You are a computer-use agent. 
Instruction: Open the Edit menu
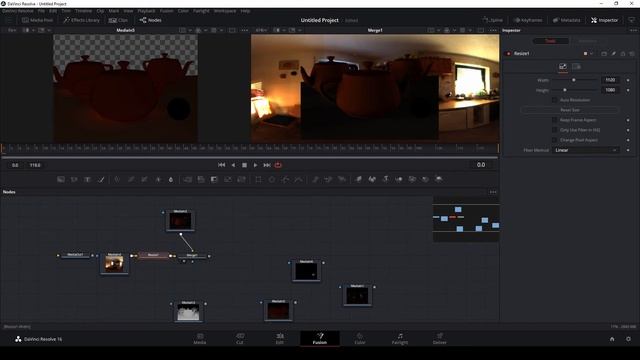click(x=53, y=11)
